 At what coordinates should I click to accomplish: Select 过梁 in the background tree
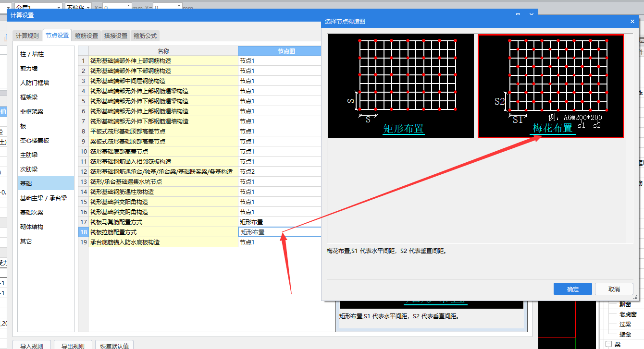(x=625, y=325)
